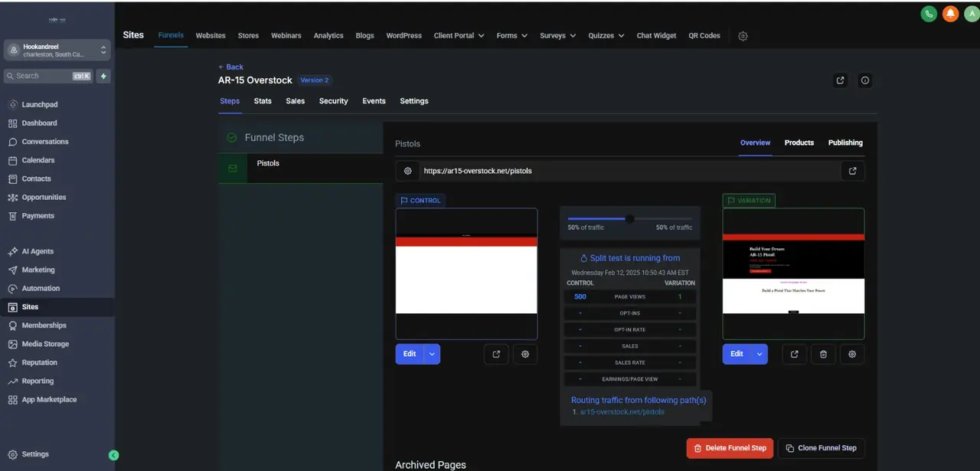The height and width of the screenshot is (471, 980).
Task: Open URL path settings gear
Action: tap(407, 171)
